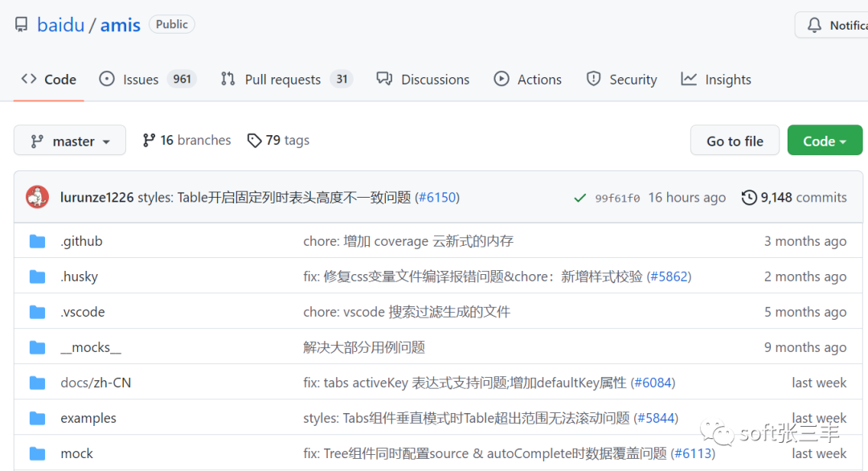
Task: Click the examples folder icon
Action: click(x=37, y=418)
